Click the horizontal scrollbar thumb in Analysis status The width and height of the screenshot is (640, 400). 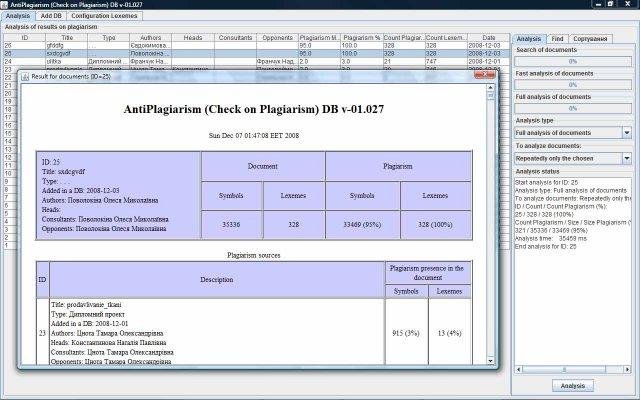point(564,369)
